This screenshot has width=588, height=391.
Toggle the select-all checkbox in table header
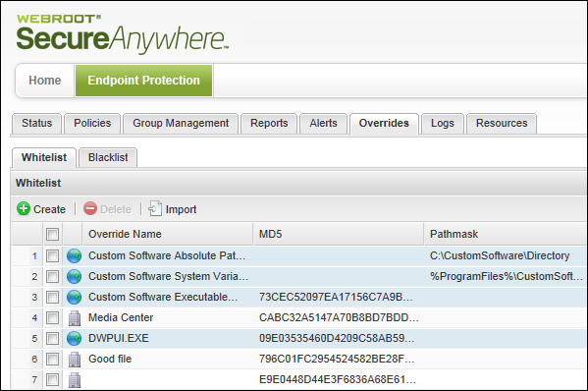[x=52, y=234]
